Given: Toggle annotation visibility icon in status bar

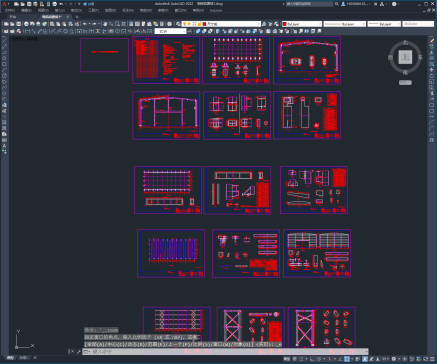Looking at the screenshot, I should [365, 359].
